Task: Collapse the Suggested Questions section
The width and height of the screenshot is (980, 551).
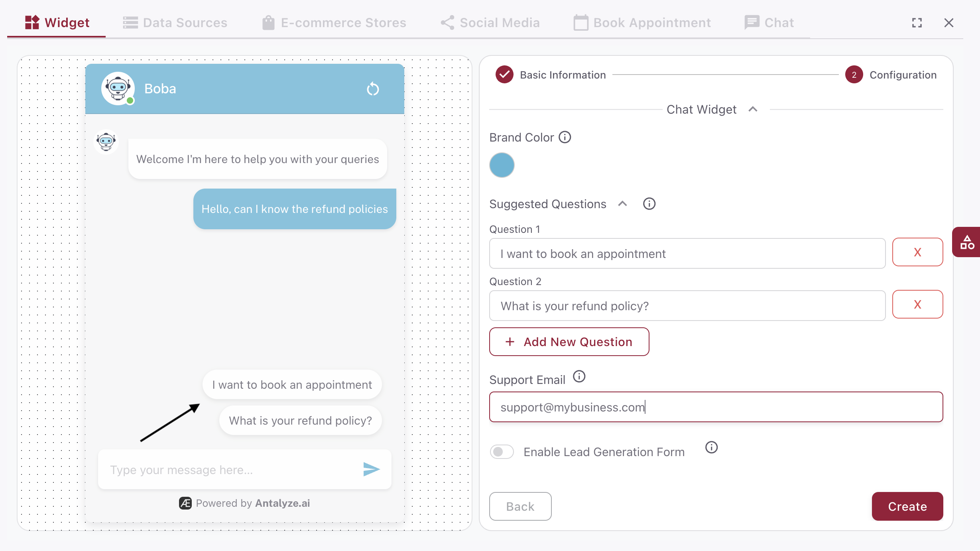Action: pos(622,204)
